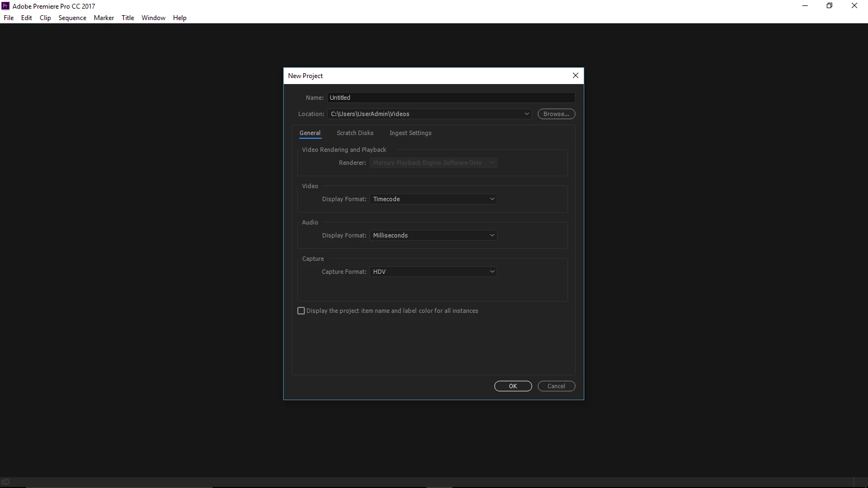Open the Sequence menu
The image size is (868, 488).
(x=72, y=18)
